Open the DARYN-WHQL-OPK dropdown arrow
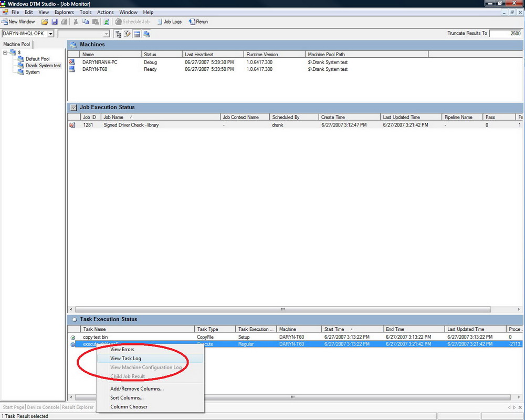The height and width of the screenshot is (420, 525). pos(50,34)
